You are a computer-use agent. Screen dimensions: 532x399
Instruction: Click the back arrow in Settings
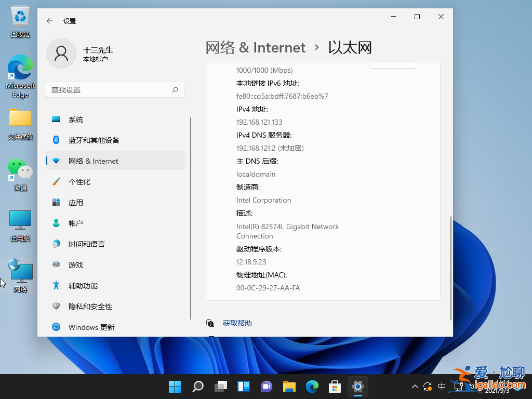click(x=49, y=21)
